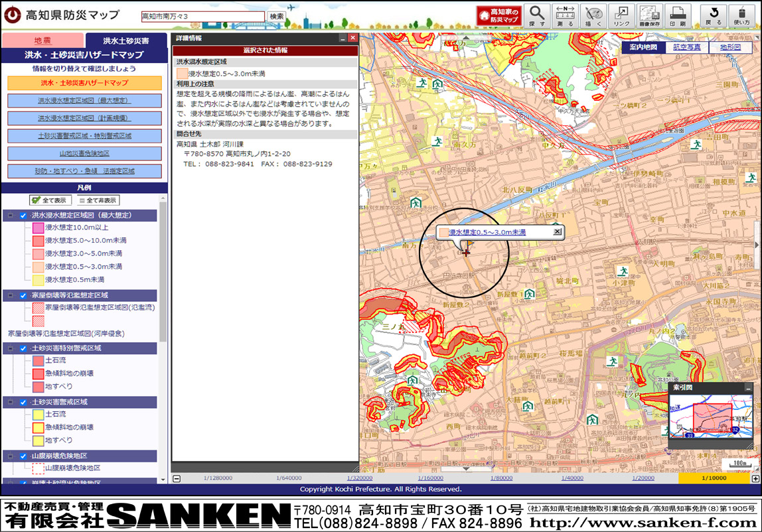Pan the map north with top arrow
Screen dimensions: 762x532
coord(465,37)
